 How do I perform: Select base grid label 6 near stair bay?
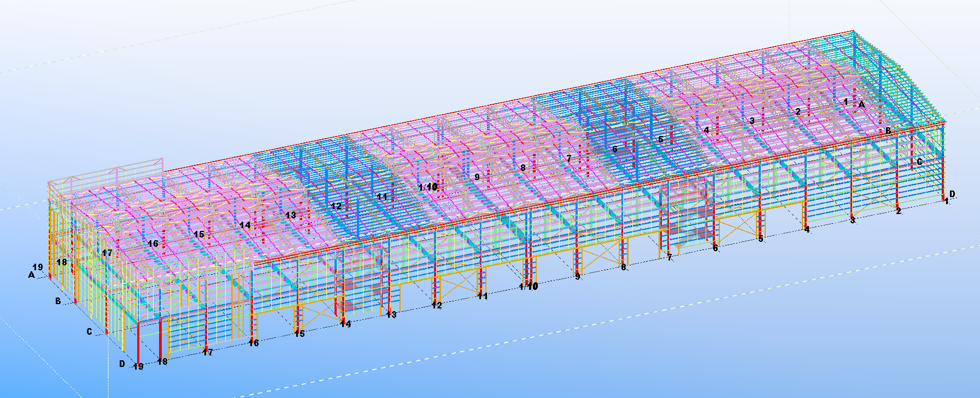pyautogui.click(x=715, y=248)
